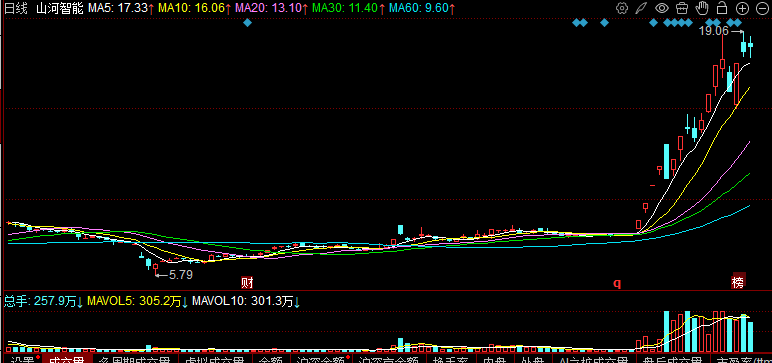Open chart settings gear icon

622,8
